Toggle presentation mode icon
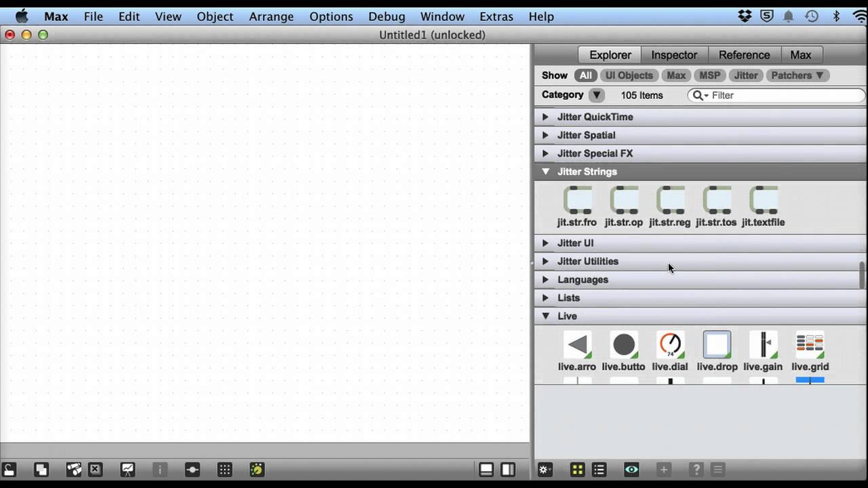Screen dimensions: 868x488 [127, 469]
